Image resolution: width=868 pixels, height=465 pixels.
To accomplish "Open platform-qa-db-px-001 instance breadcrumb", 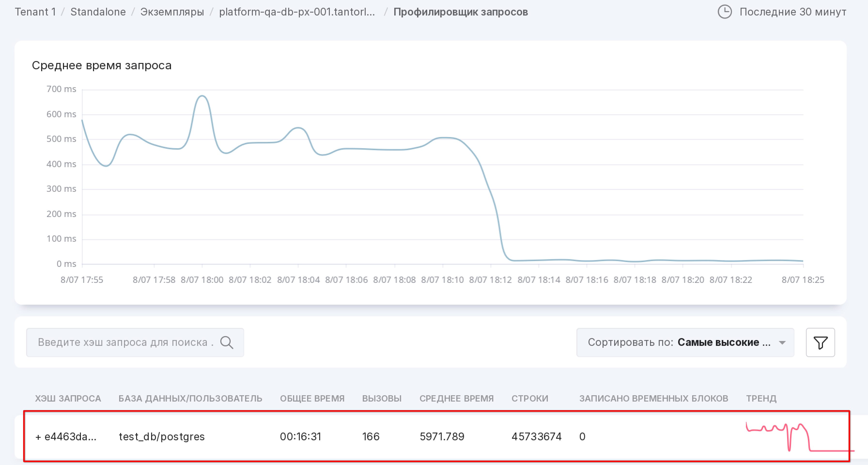I will pyautogui.click(x=297, y=12).
